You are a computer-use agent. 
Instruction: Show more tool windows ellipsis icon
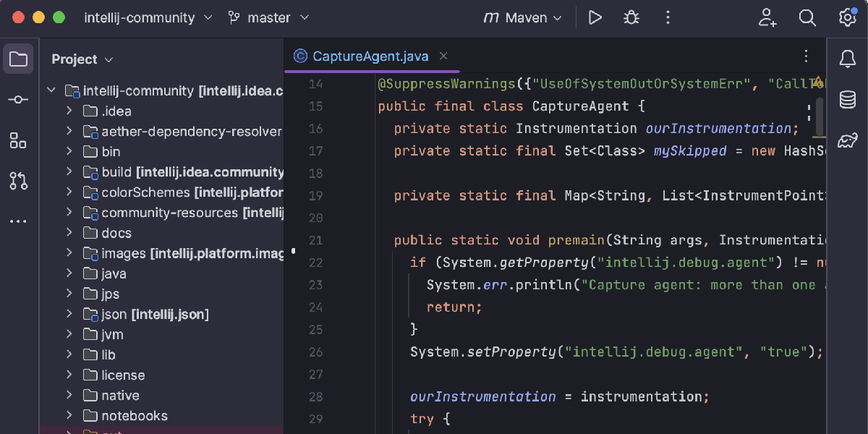18,221
